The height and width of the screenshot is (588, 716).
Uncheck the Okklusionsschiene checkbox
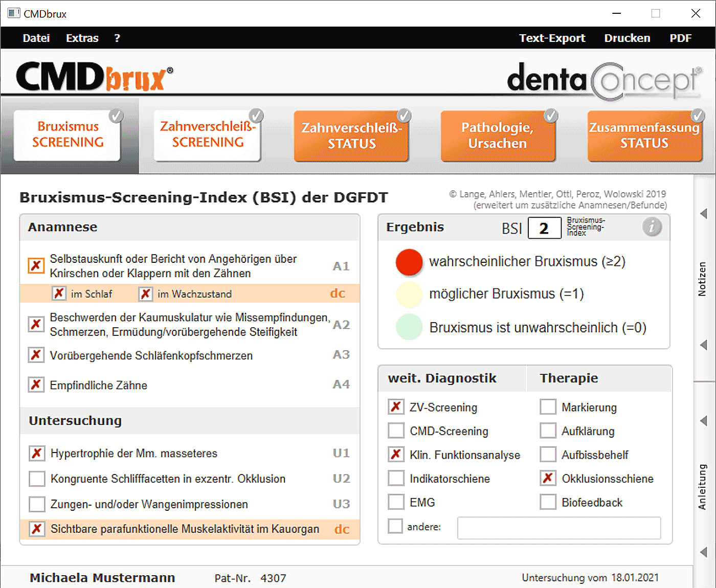point(548,478)
